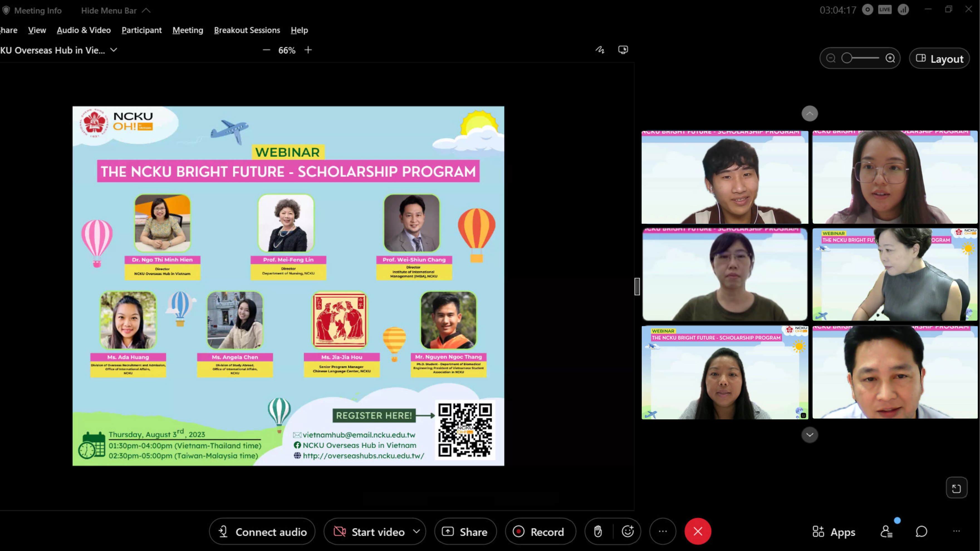Expand the shared screen to full view
The height and width of the screenshot is (551, 980).
[x=957, y=487]
